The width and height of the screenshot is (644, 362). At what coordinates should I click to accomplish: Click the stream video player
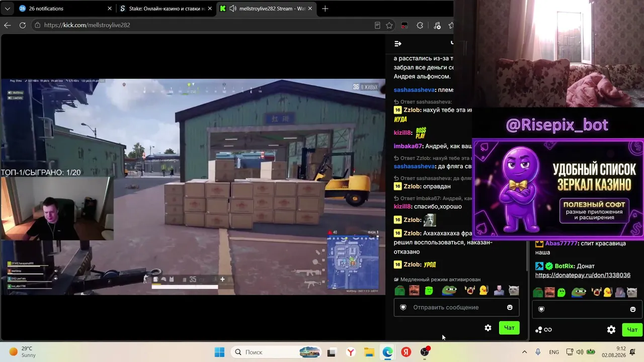[x=193, y=187]
